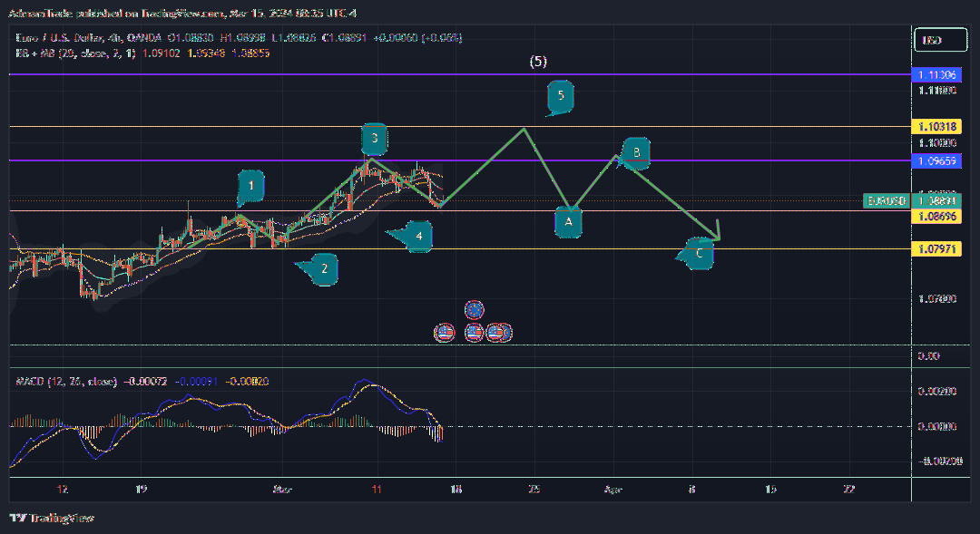The width and height of the screenshot is (980, 534).
Task: Click the 1.09659 blue price label
Action: 936,161
